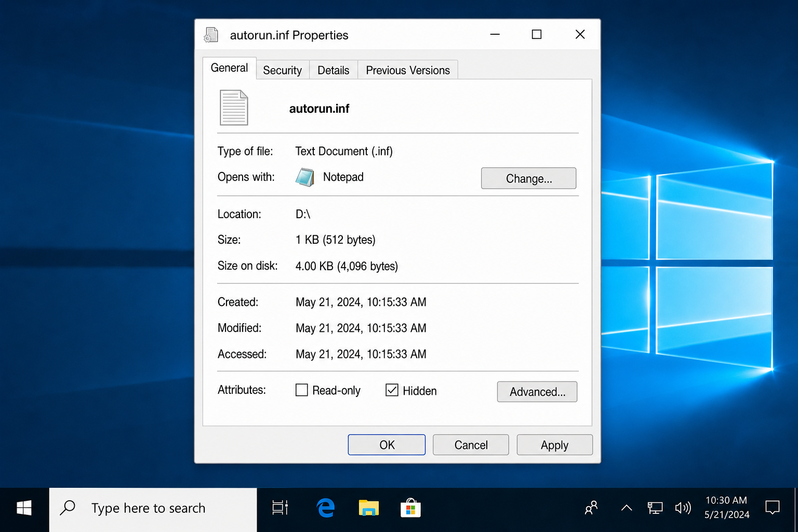Click the Accessed date value

(361, 354)
